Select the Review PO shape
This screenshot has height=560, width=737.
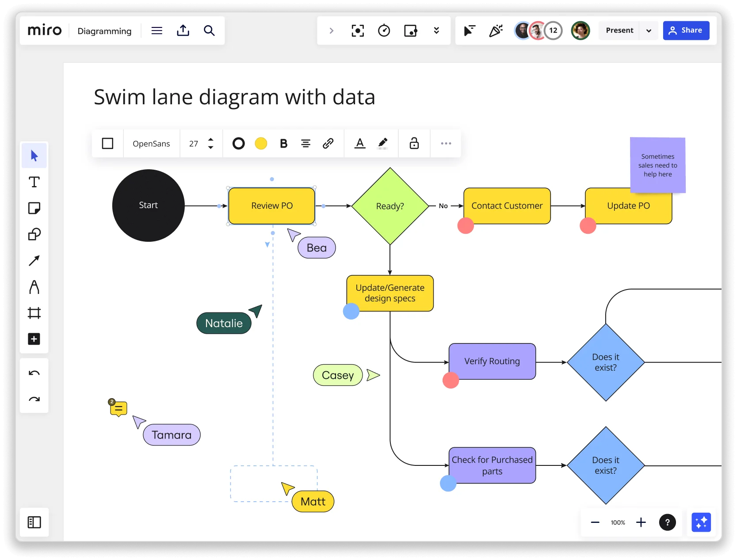(x=272, y=206)
